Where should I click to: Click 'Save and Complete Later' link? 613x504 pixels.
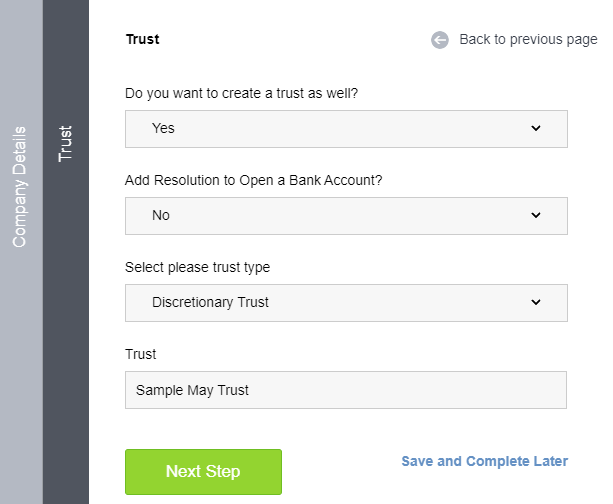pyautogui.click(x=484, y=461)
